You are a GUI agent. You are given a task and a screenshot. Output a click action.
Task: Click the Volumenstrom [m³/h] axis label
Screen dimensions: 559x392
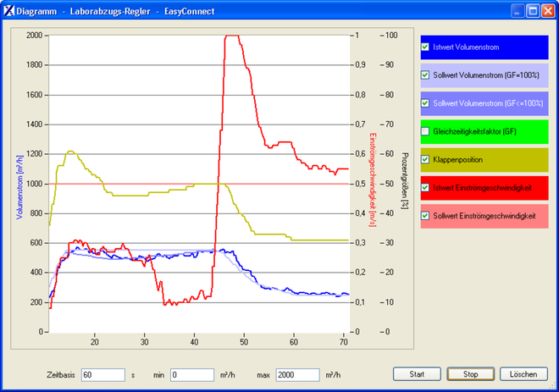click(x=18, y=183)
